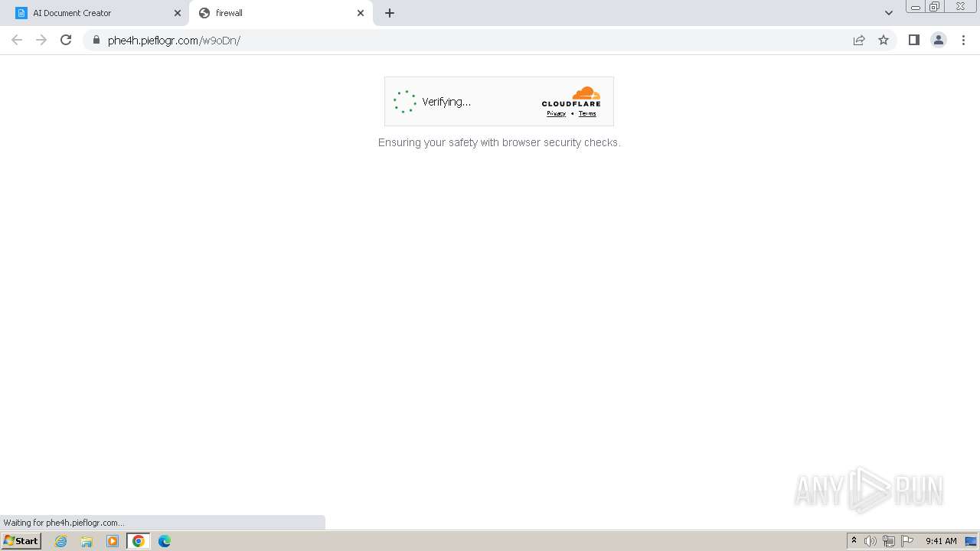Show hidden system tray icons
Image resolution: width=980 pixels, height=551 pixels.
click(x=854, y=541)
